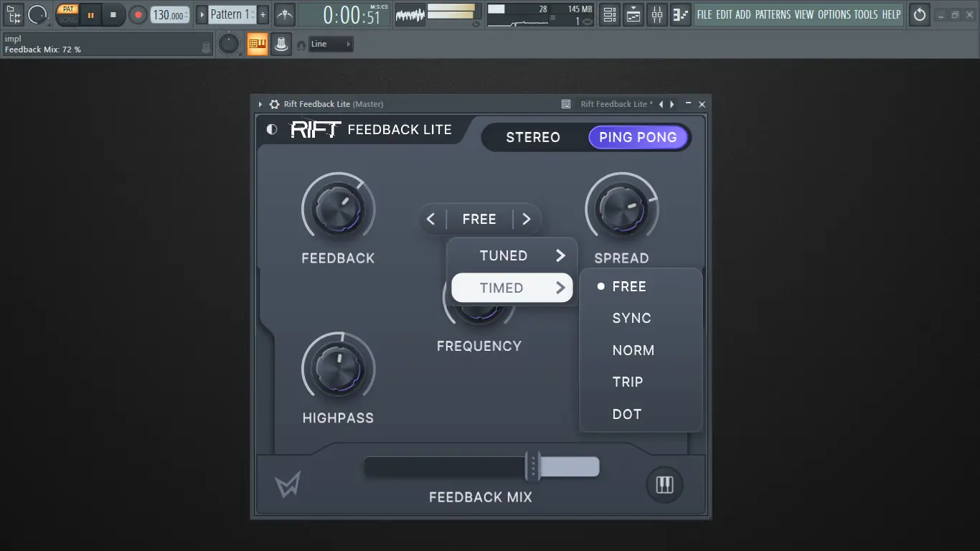The image size is (980, 551).
Task: Open the TOOLS menu
Action: point(866,14)
